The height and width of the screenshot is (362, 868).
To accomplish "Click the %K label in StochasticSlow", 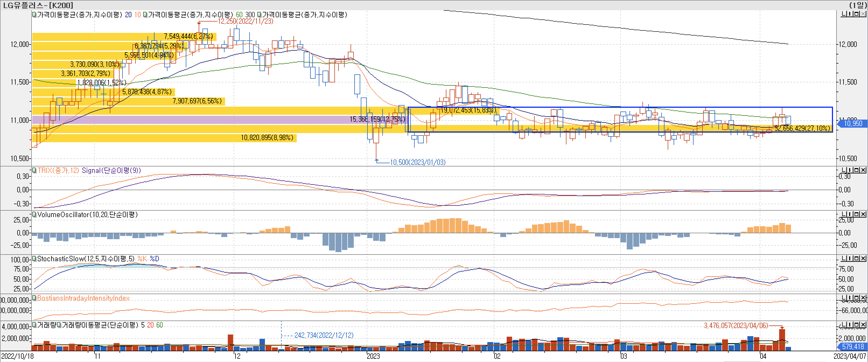I will pyautogui.click(x=142, y=259).
